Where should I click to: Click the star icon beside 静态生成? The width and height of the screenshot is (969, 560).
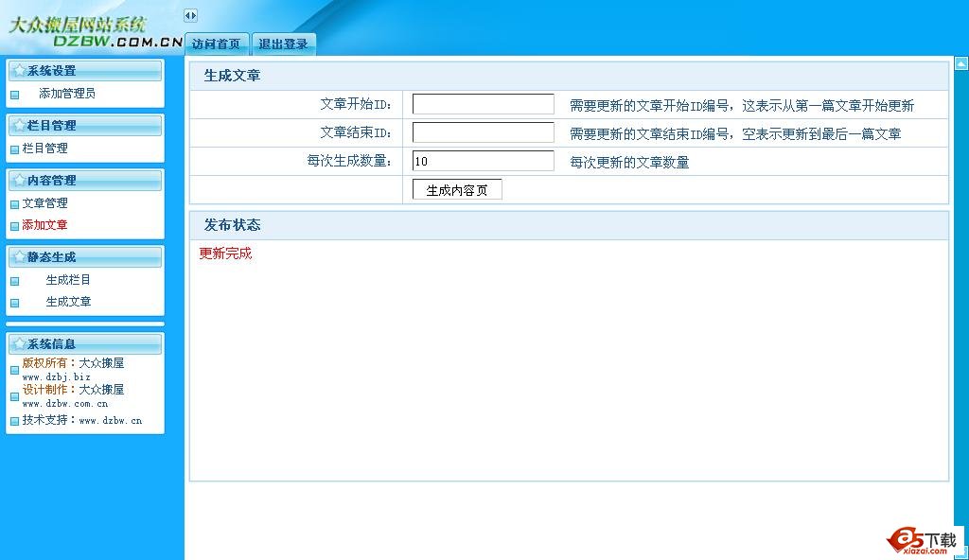[x=19, y=257]
